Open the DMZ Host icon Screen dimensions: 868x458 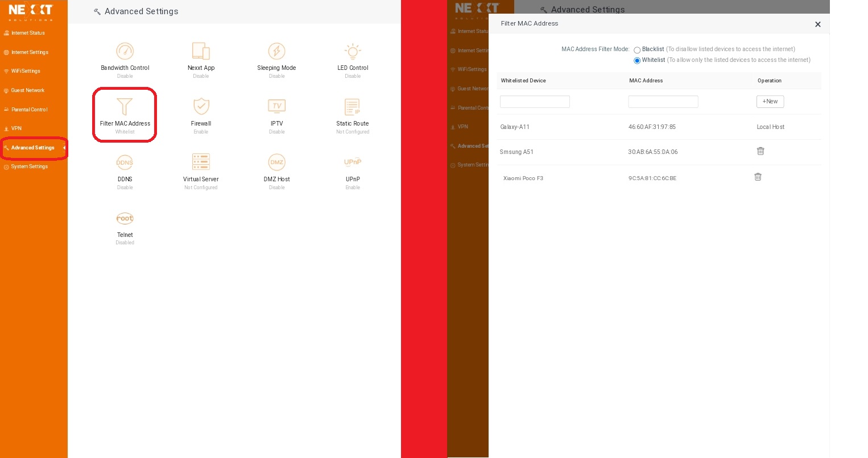[x=276, y=163]
